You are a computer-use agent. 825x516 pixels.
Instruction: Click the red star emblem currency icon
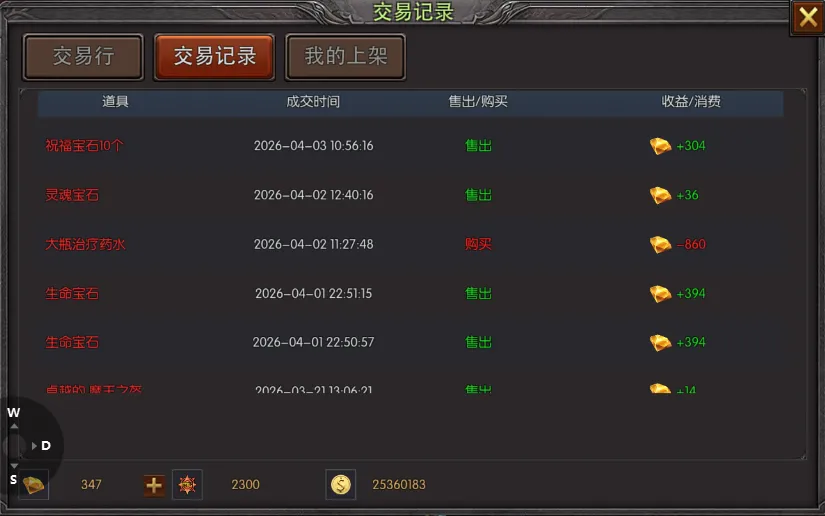pos(187,484)
